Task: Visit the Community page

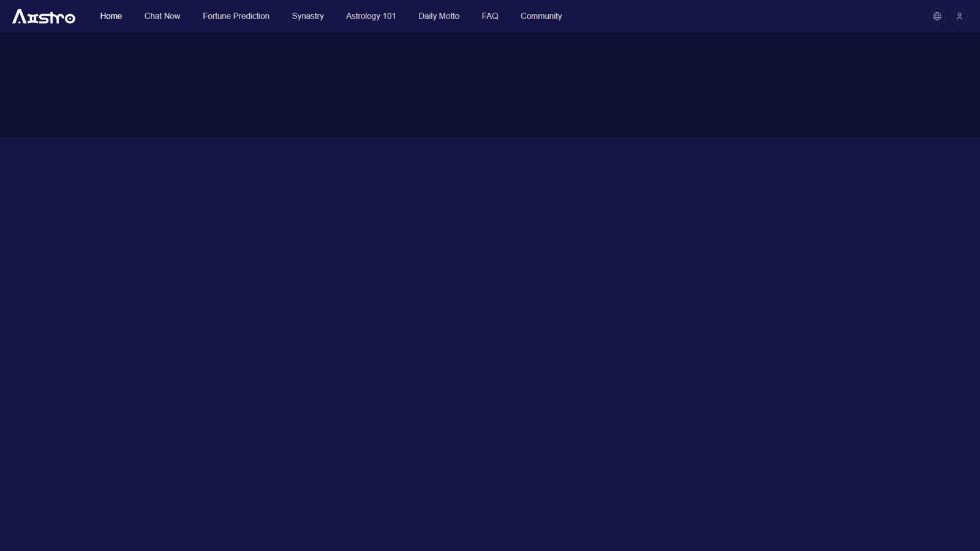Action: [541, 16]
